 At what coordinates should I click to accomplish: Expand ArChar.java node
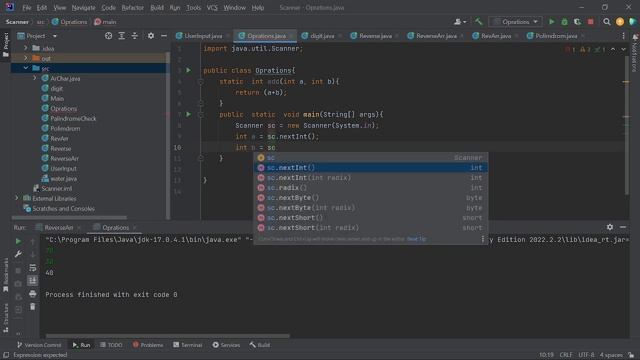pos(35,78)
